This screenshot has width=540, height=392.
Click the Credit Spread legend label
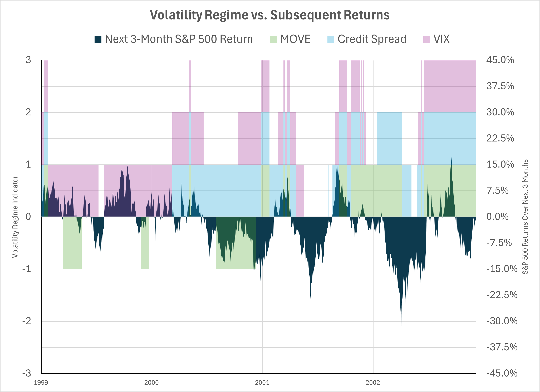tap(372, 39)
